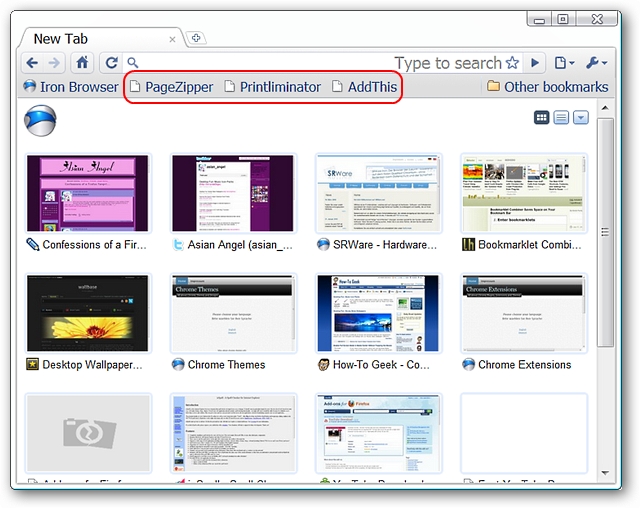
Task: Click SRWare - Hardware... title
Action: 385,245
